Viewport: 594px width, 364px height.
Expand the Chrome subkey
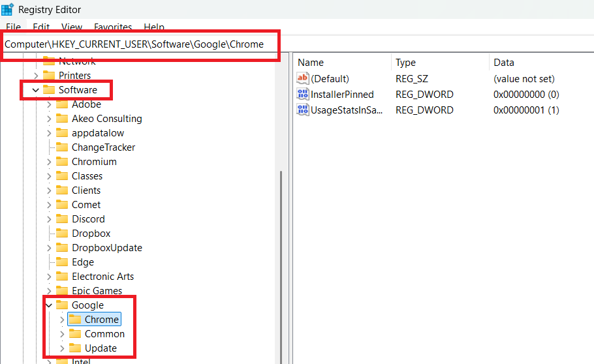[x=62, y=320]
